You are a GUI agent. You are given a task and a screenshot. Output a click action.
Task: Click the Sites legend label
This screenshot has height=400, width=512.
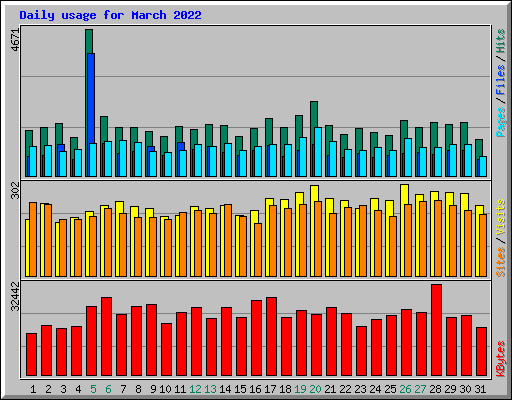pos(501,262)
